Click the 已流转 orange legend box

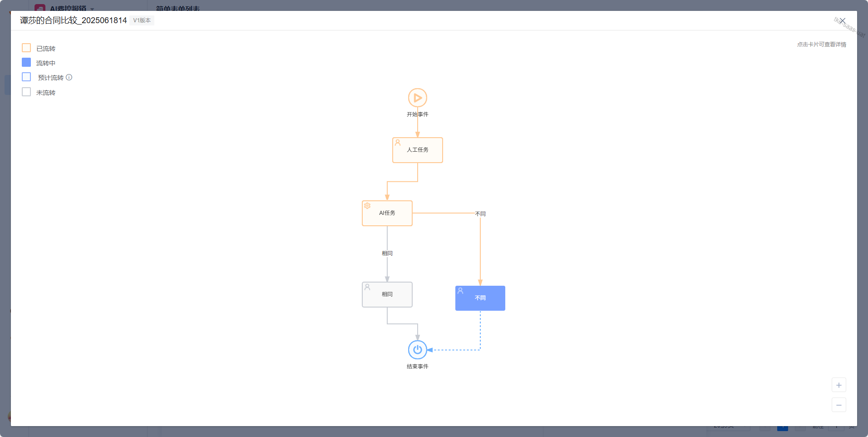pyautogui.click(x=26, y=48)
